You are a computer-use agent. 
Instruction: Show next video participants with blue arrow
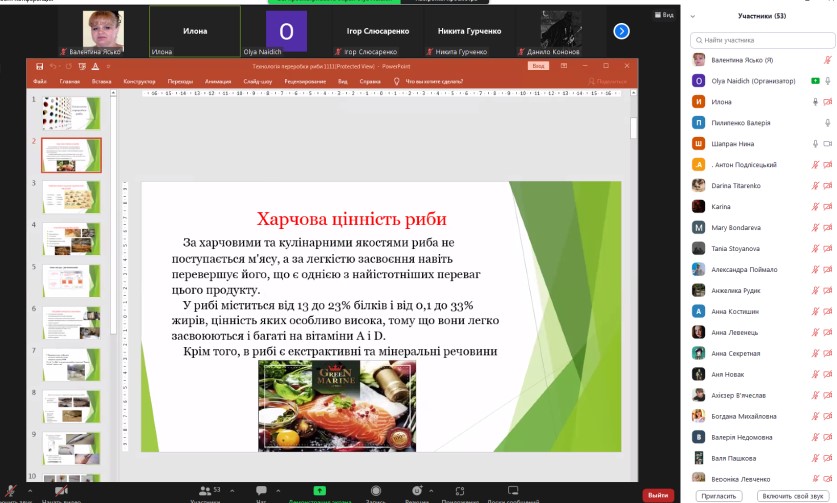coord(621,32)
